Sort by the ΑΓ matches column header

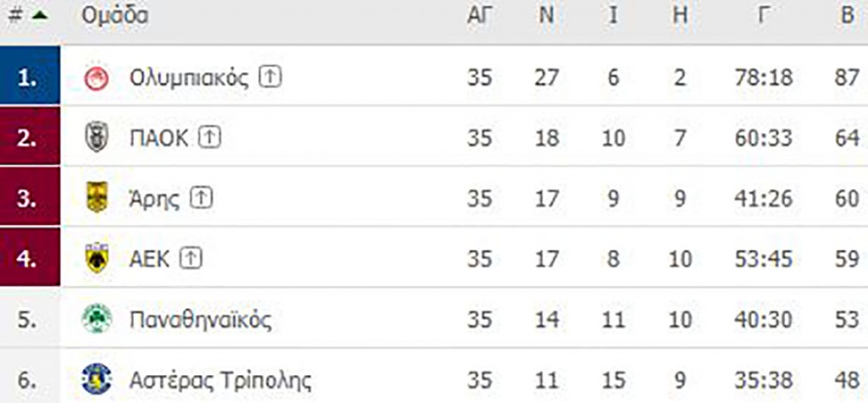[x=480, y=15]
